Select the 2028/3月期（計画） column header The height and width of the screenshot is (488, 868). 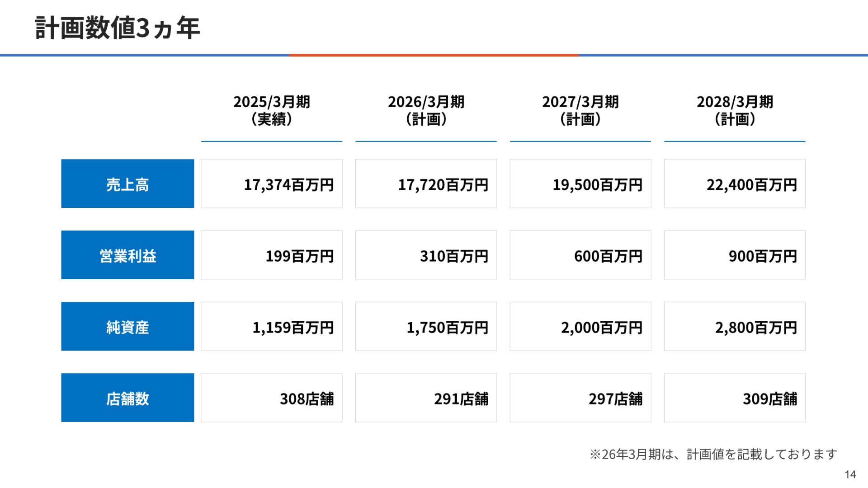[735, 110]
